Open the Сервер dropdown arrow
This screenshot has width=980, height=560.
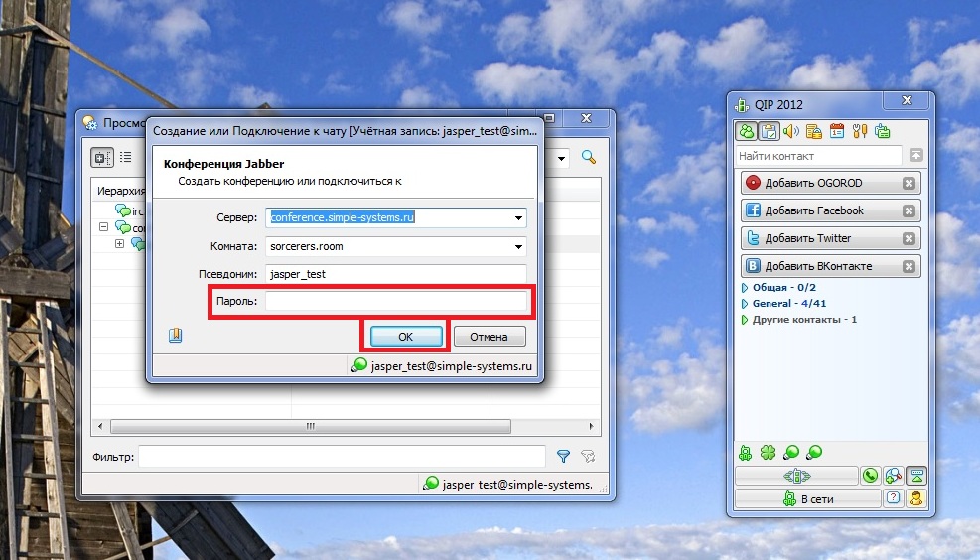(x=518, y=218)
